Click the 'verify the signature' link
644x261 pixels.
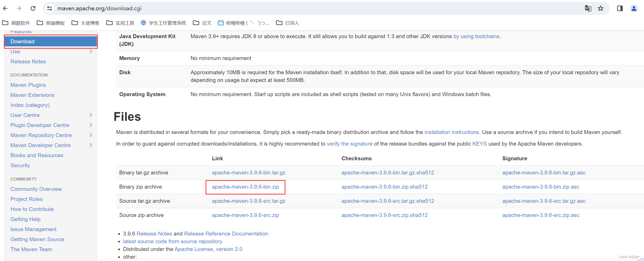350,144
